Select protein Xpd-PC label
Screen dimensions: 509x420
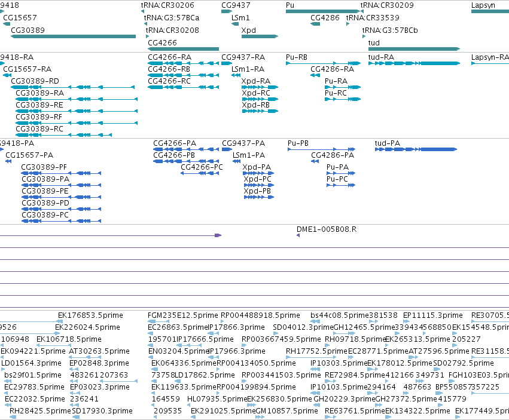(x=257, y=179)
